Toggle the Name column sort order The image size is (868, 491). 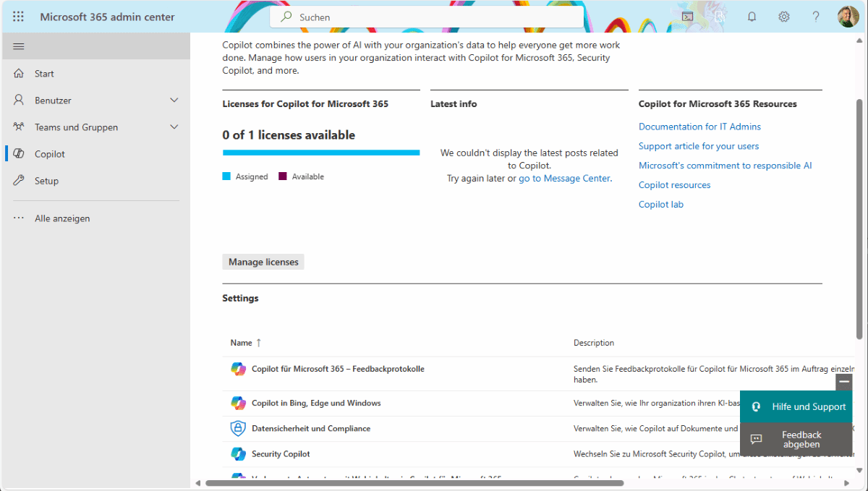[x=257, y=342]
